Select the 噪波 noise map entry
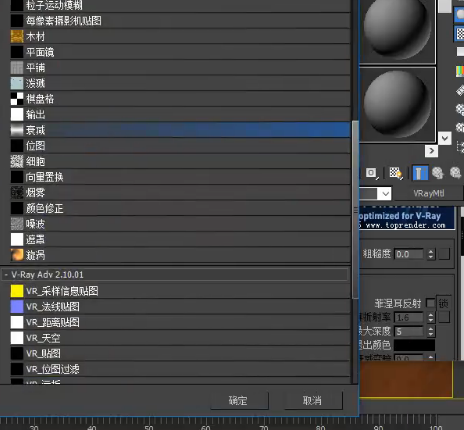 tap(180, 224)
